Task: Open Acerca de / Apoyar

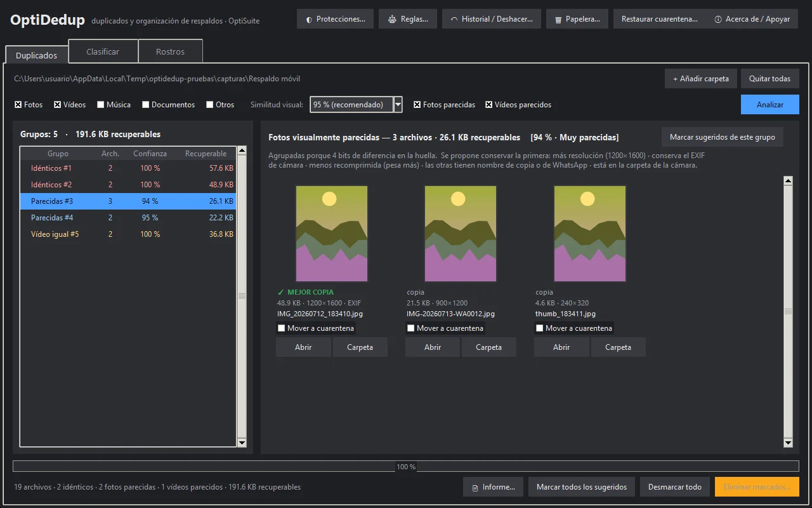Action: pos(752,19)
